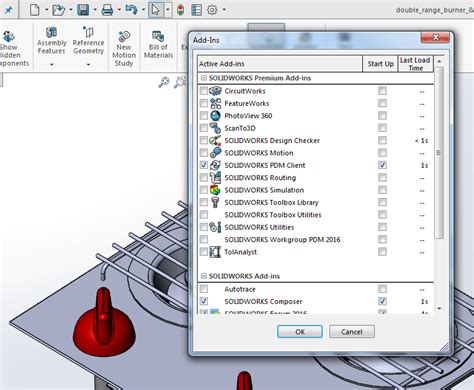Click the Print icon
This screenshot has width=474, height=390.
(107, 10)
